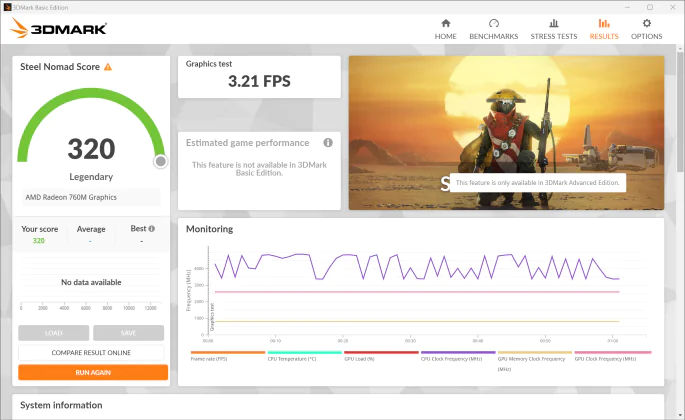Screen dimensions: 685x420
Task: Click the Advanced Edition only tooltip
Action: (x=537, y=183)
